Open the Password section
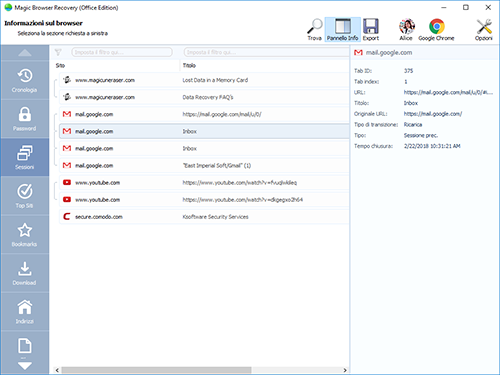This screenshot has width=500, height=375. 25,119
